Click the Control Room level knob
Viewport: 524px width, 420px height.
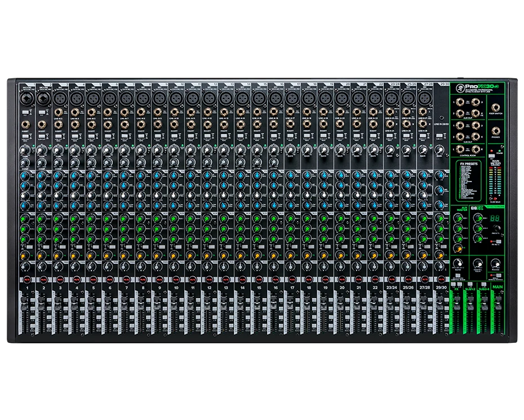coord(477,264)
